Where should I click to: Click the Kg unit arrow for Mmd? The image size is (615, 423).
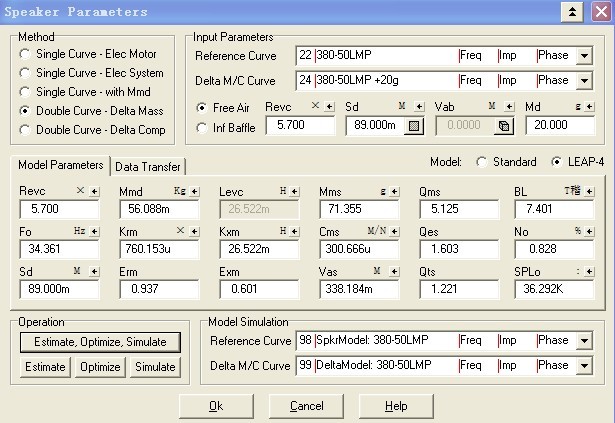(193, 191)
